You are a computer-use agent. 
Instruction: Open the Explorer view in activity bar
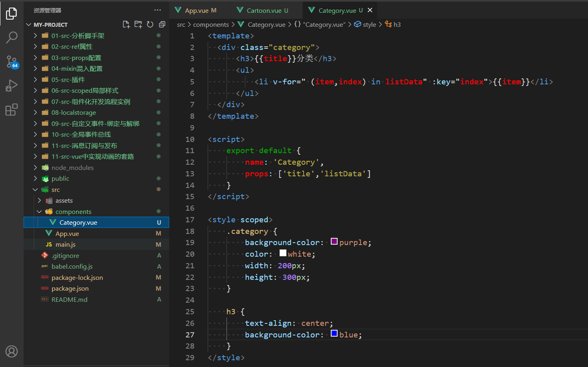click(x=12, y=14)
